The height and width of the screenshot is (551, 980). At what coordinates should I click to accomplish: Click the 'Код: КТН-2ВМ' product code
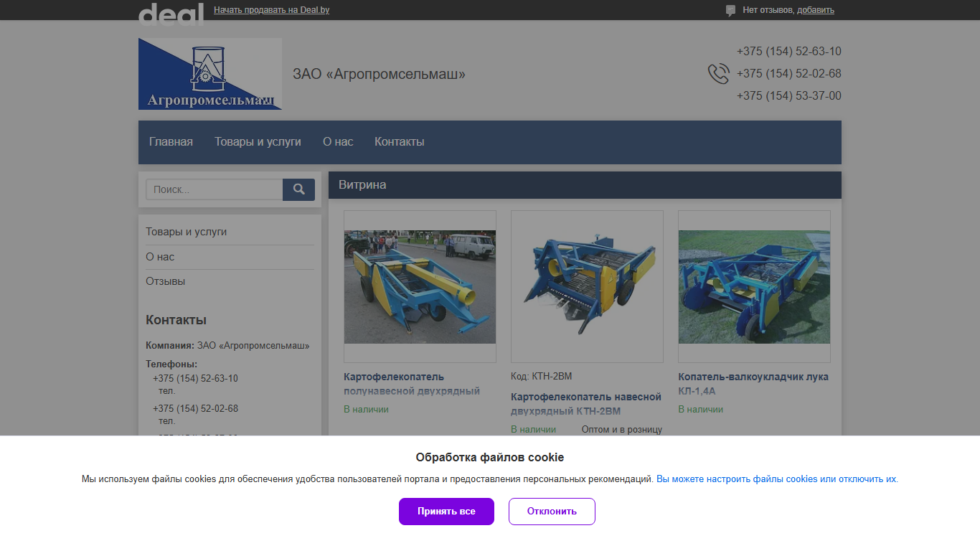[542, 377]
